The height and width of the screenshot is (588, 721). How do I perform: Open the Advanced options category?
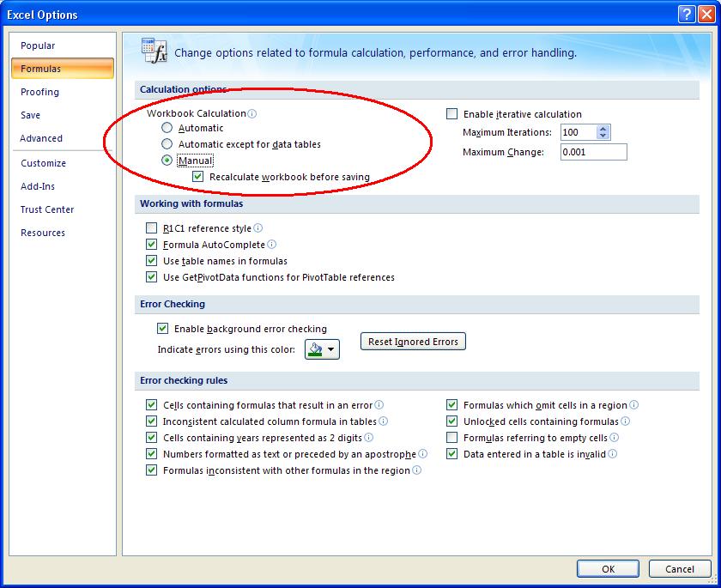[x=62, y=138]
